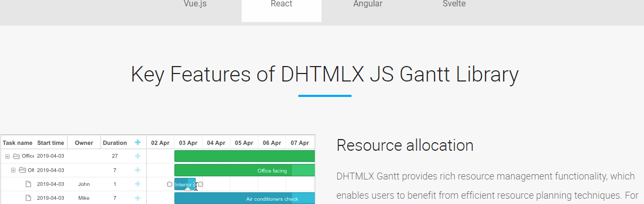Add a subtask to the top Office project row

tap(138, 156)
